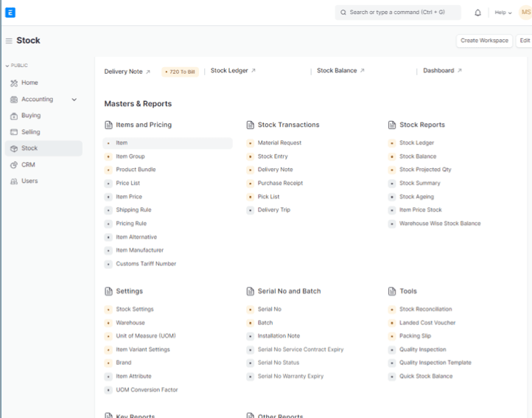This screenshot has width=532, height=418.
Task: Click the orange dot beside Item Group
Action: click(108, 156)
